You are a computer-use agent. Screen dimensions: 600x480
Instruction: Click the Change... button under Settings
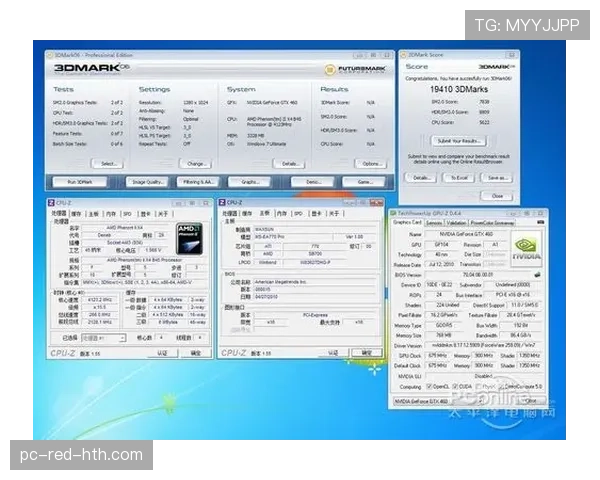(196, 163)
